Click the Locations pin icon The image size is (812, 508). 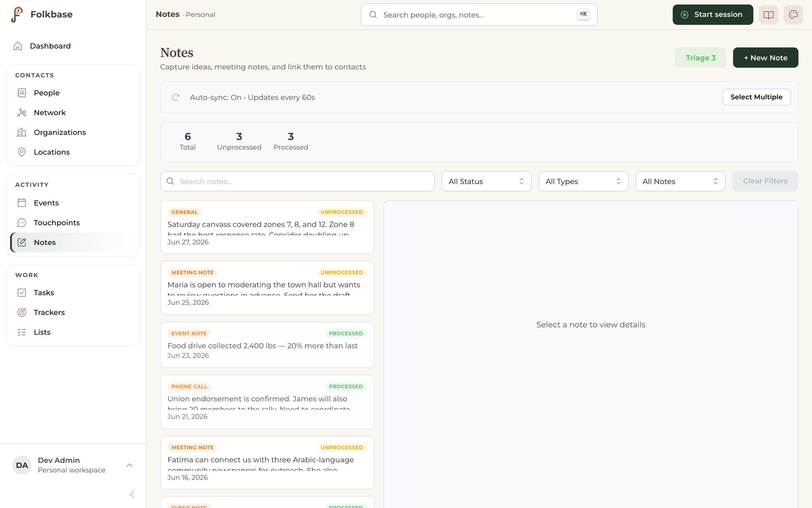coord(22,152)
